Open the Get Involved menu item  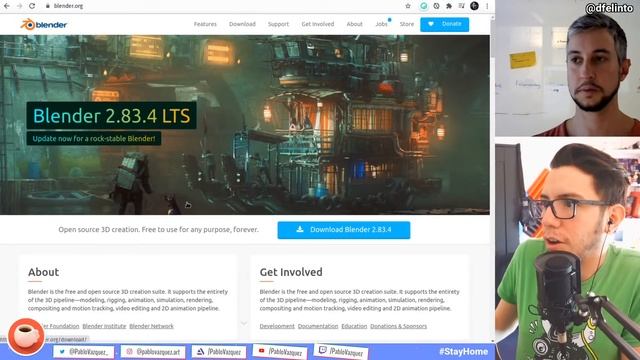point(318,24)
